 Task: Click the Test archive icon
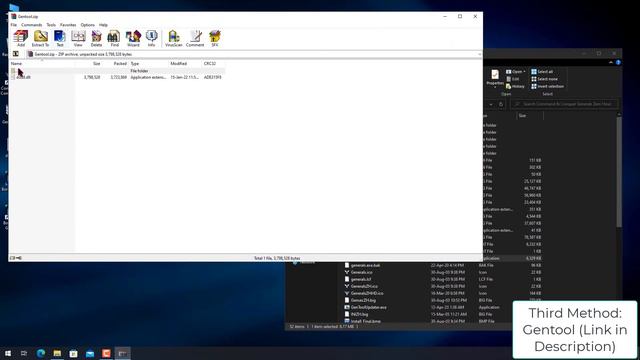[60, 38]
